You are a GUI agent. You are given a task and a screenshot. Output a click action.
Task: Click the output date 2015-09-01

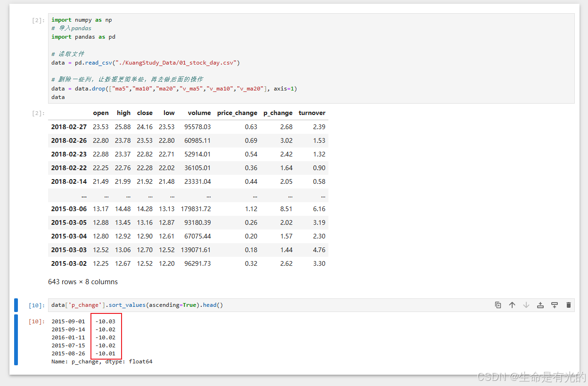pyautogui.click(x=68, y=321)
